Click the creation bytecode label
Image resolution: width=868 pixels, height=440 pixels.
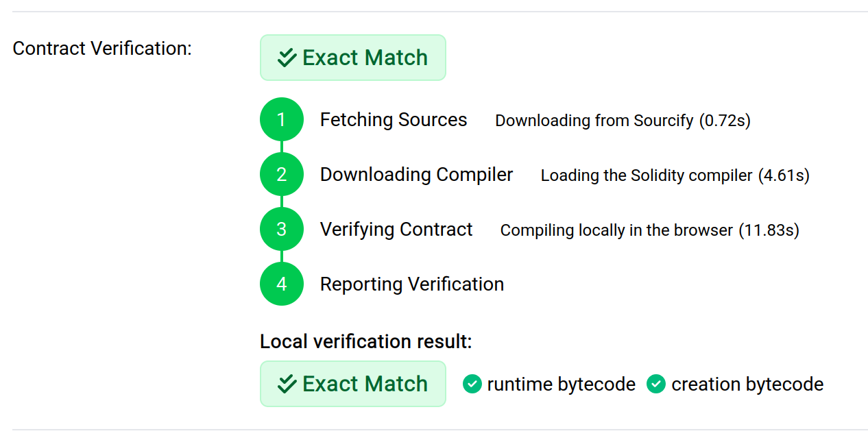click(747, 384)
